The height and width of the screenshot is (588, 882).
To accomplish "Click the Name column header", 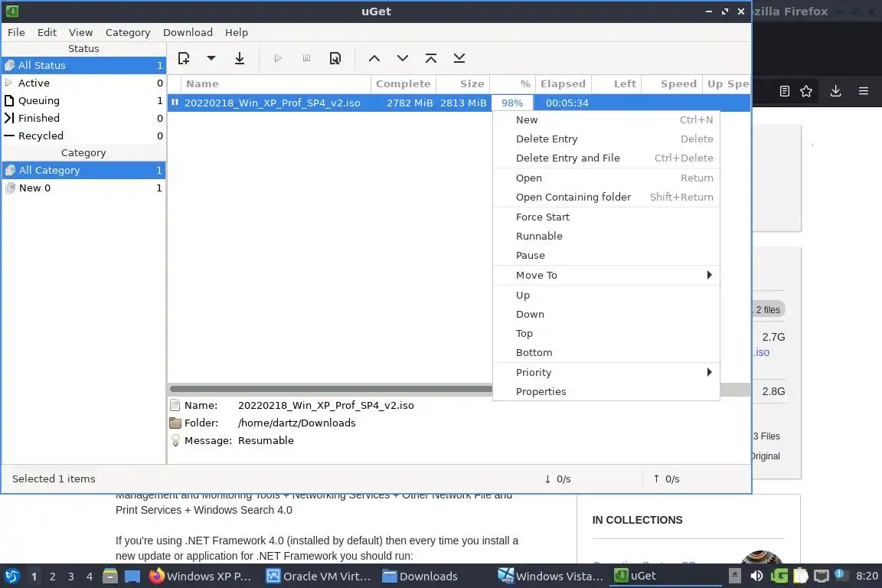I will pyautogui.click(x=276, y=84).
